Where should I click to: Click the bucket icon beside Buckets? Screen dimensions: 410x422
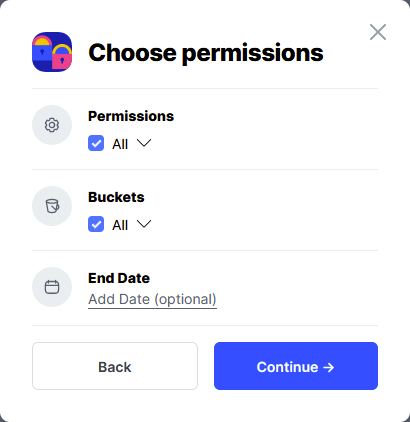coord(52,206)
